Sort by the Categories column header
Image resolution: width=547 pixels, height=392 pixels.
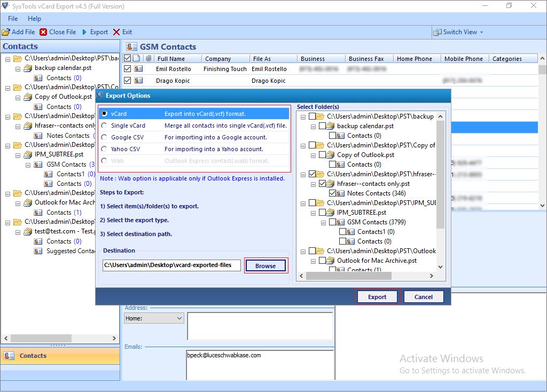[x=513, y=59]
